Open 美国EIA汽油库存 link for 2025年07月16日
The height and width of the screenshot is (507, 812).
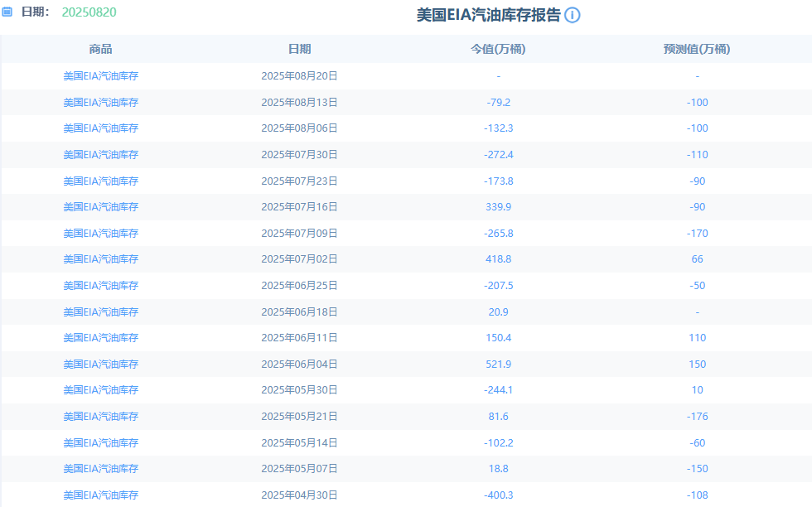pos(101,207)
